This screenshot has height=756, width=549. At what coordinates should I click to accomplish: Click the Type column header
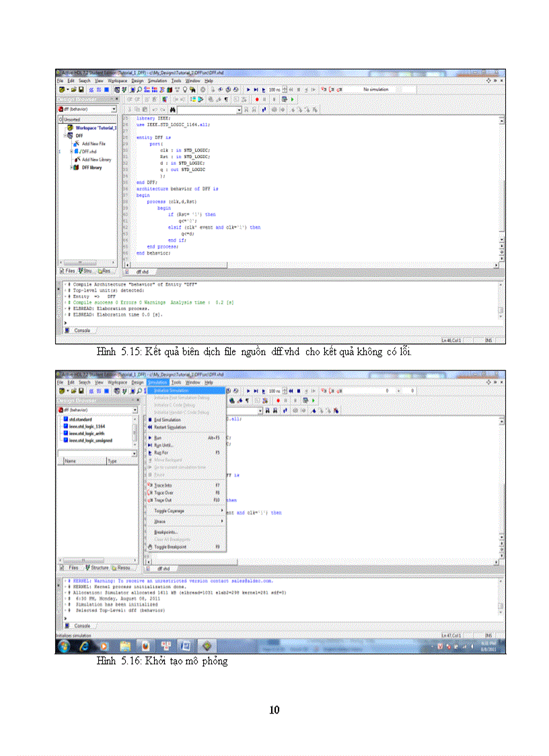[112, 461]
